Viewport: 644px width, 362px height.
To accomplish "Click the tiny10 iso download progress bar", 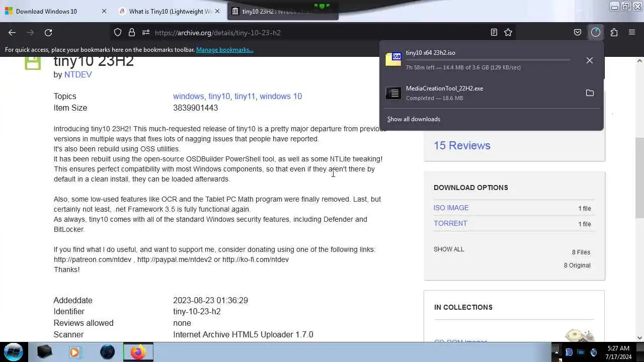I will point(488,60).
